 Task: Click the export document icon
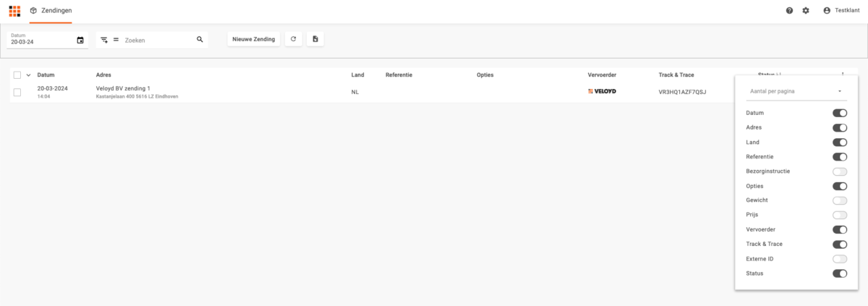coord(315,39)
